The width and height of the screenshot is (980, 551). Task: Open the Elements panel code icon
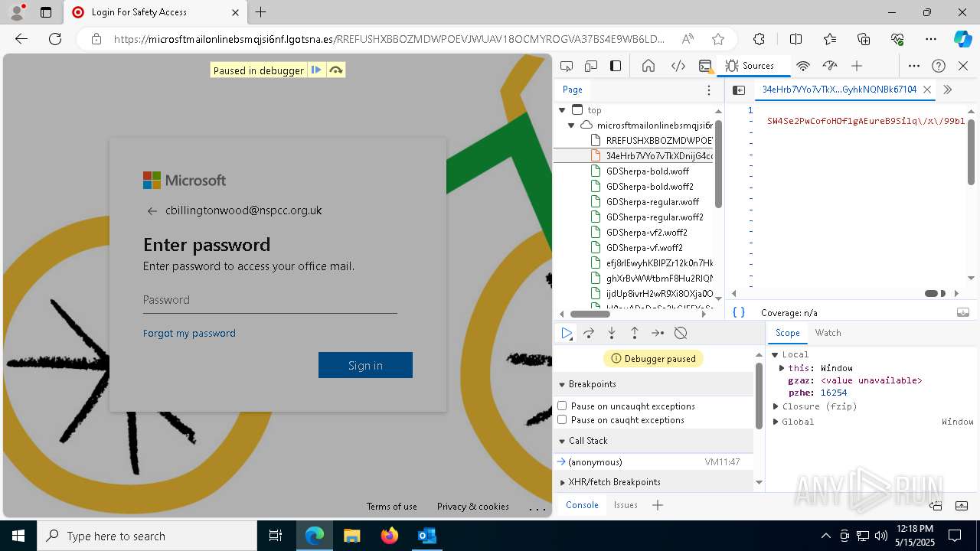(678, 66)
